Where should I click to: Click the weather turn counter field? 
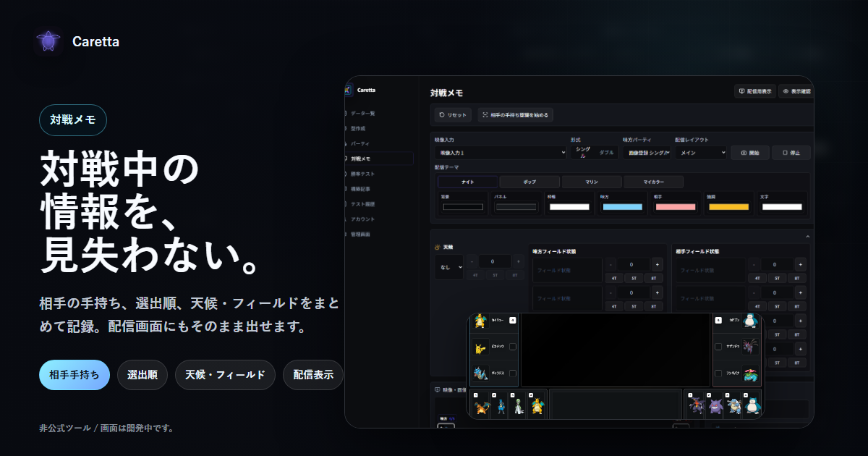[495, 261]
